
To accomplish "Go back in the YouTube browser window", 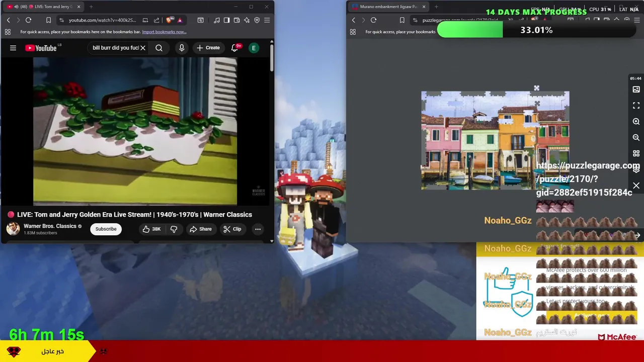I will pos(8,20).
